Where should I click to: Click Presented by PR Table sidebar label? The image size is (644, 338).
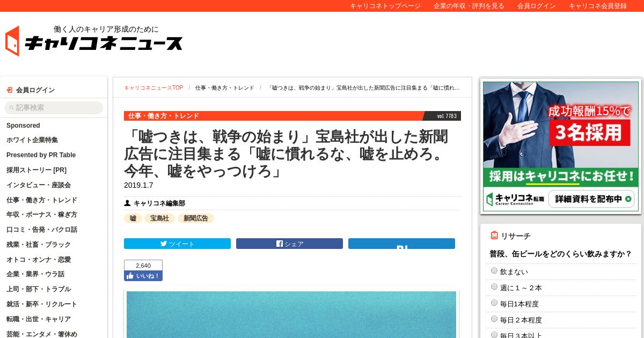[x=41, y=155]
